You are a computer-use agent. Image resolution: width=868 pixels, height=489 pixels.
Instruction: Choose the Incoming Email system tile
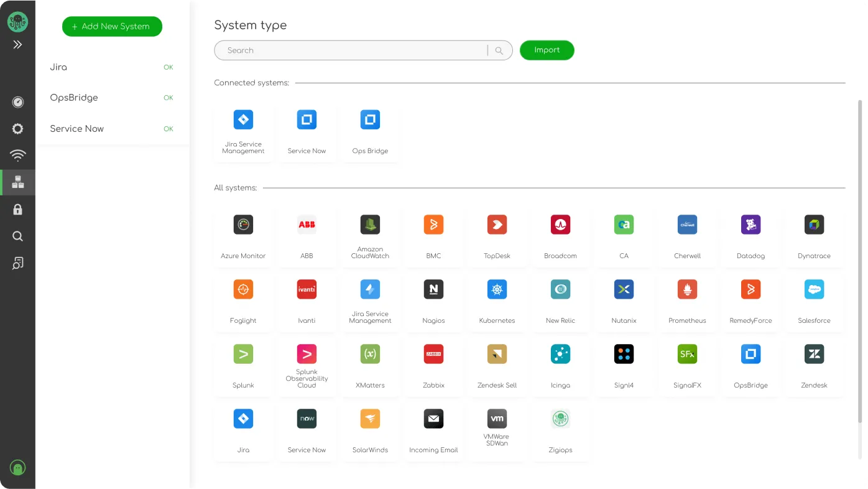coord(433,432)
